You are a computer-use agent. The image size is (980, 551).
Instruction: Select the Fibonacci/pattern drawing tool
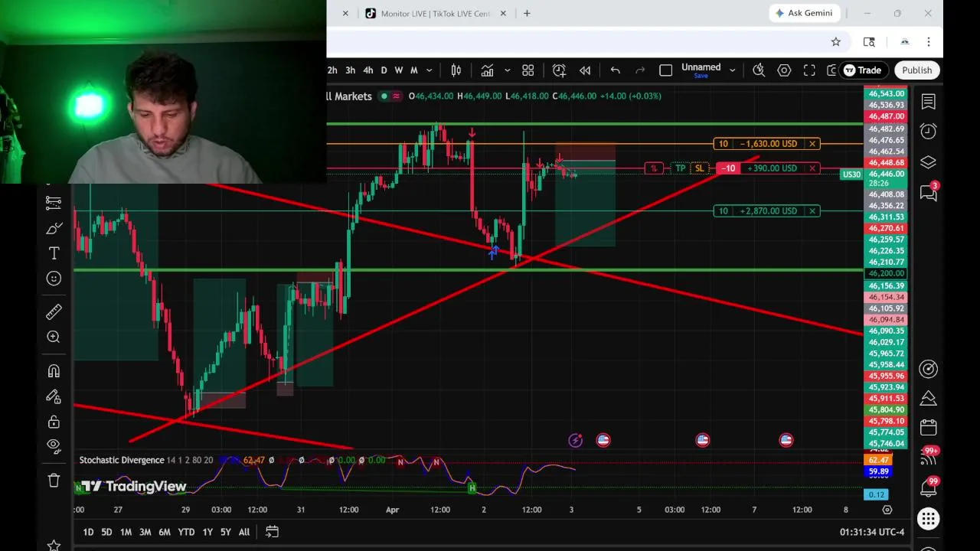pos(54,203)
